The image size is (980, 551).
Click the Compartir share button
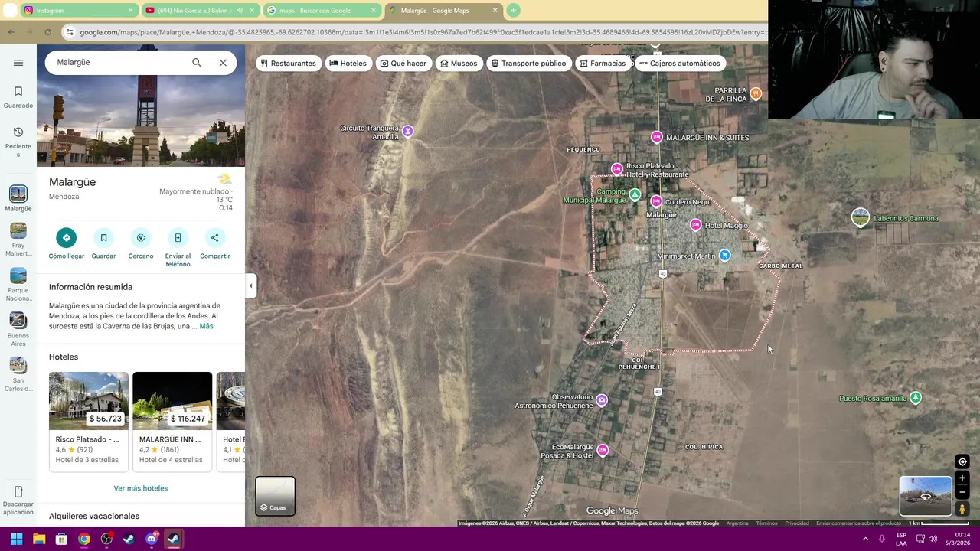215,245
